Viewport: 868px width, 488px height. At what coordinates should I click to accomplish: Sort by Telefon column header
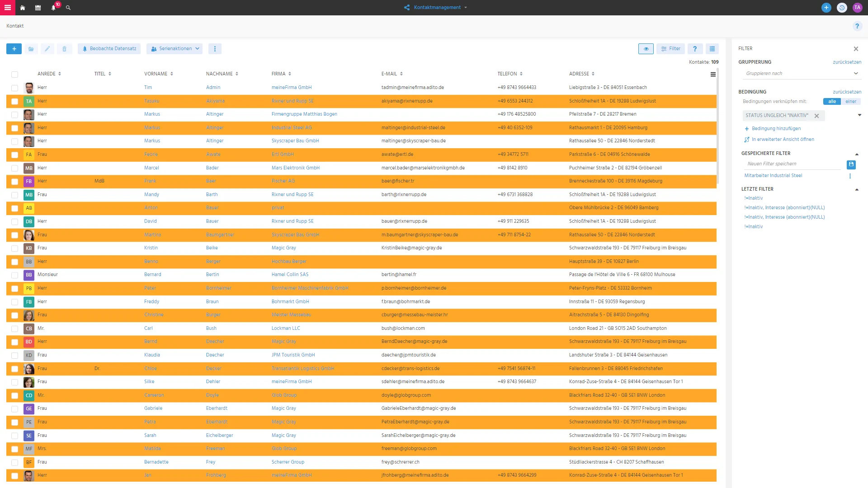pyautogui.click(x=510, y=74)
